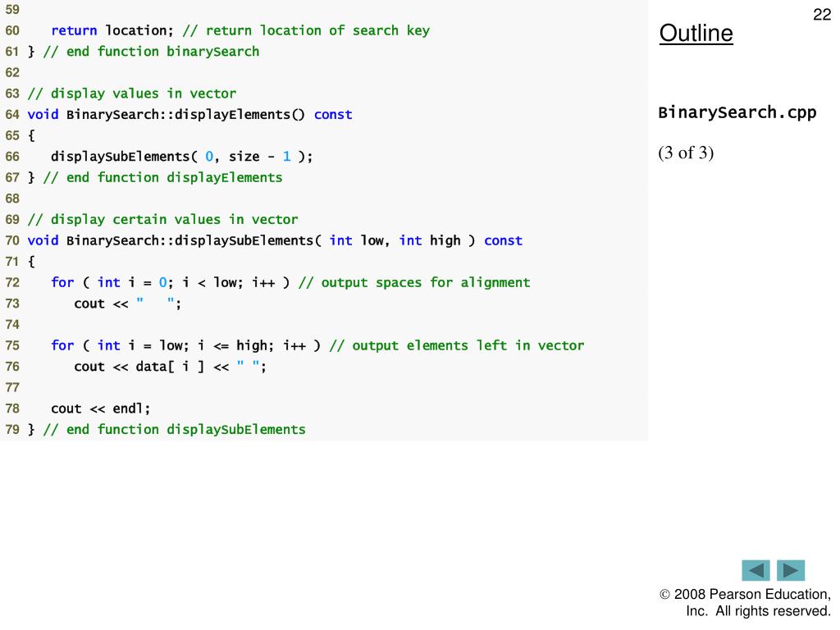Select line number 59
The image size is (840, 630).
(x=12, y=10)
